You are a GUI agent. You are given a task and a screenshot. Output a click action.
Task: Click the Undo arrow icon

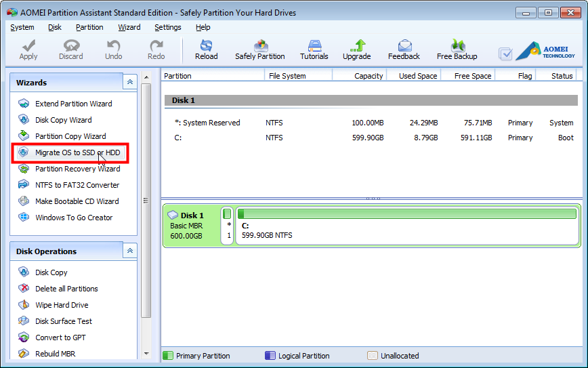coord(113,45)
